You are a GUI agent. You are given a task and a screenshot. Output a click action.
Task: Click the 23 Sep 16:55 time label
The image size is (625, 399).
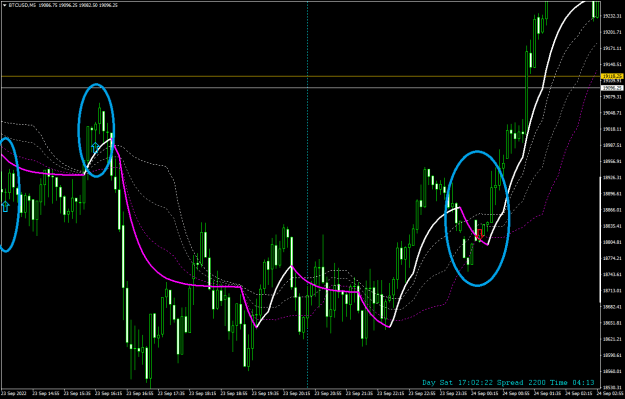coord(141,393)
